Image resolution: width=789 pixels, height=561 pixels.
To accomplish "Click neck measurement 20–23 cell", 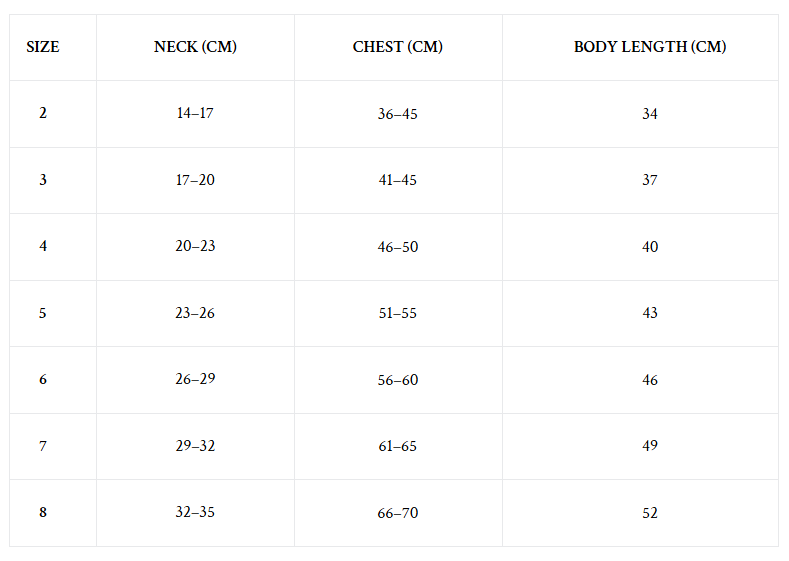I will pyautogui.click(x=195, y=246).
